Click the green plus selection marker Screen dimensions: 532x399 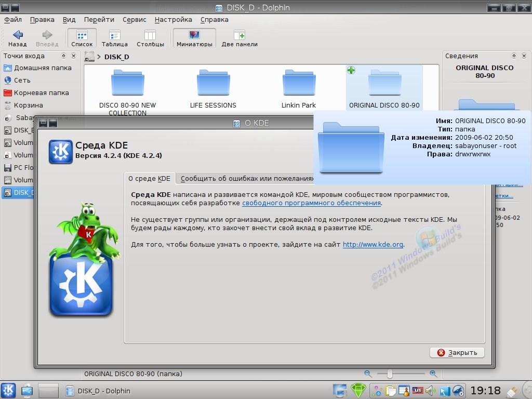point(351,70)
